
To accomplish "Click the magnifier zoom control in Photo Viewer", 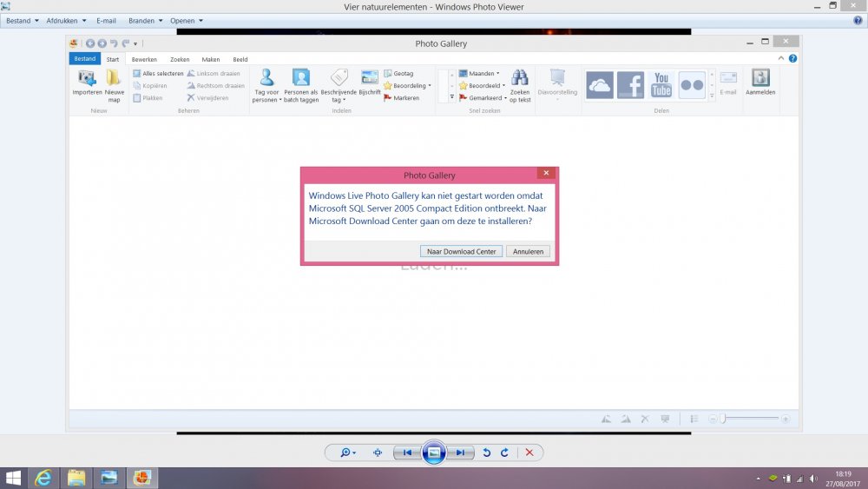I will tap(348, 453).
